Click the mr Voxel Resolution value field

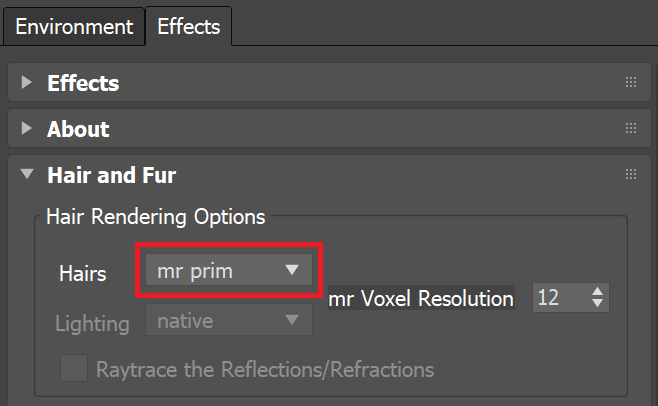(561, 297)
